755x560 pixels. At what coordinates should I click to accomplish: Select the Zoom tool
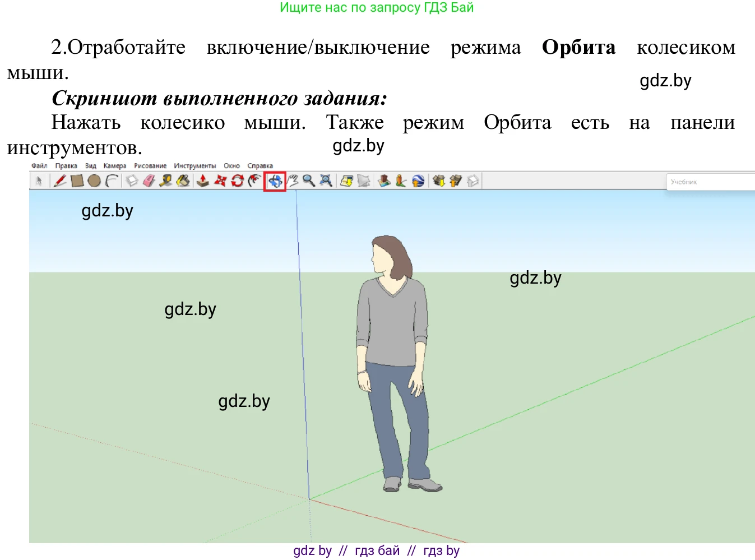pyautogui.click(x=307, y=181)
